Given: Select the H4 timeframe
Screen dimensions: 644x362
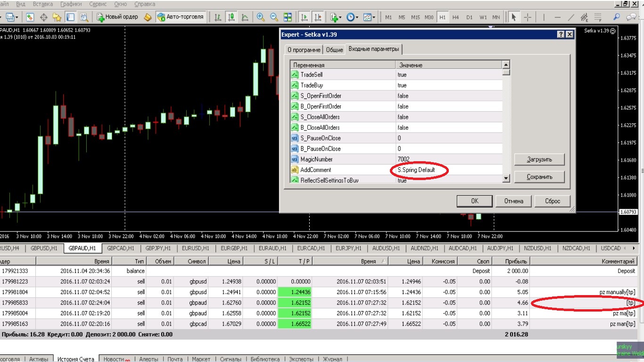Looking at the screenshot, I should (x=455, y=17).
